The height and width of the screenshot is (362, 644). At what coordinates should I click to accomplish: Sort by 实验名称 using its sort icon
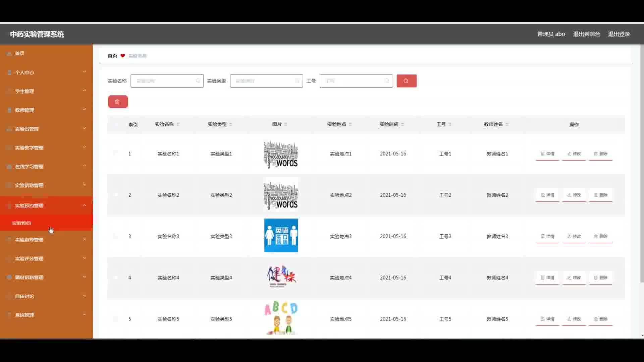pyautogui.click(x=178, y=124)
